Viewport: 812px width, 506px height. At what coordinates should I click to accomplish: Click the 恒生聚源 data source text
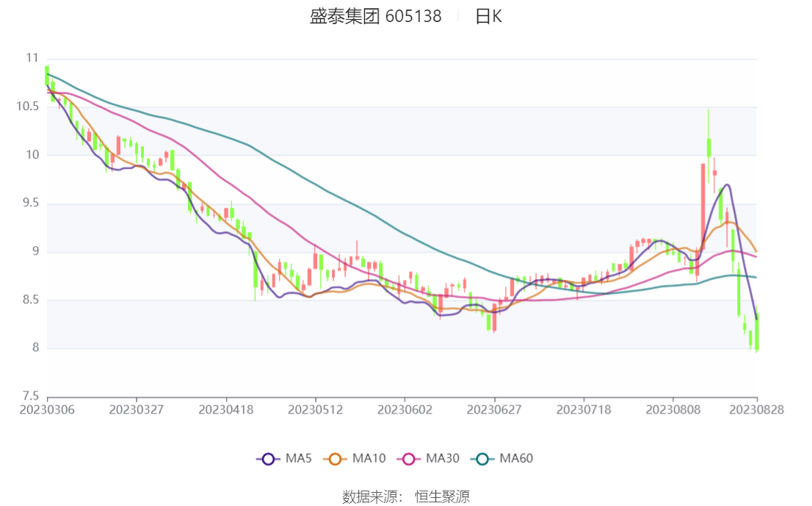coord(442,496)
